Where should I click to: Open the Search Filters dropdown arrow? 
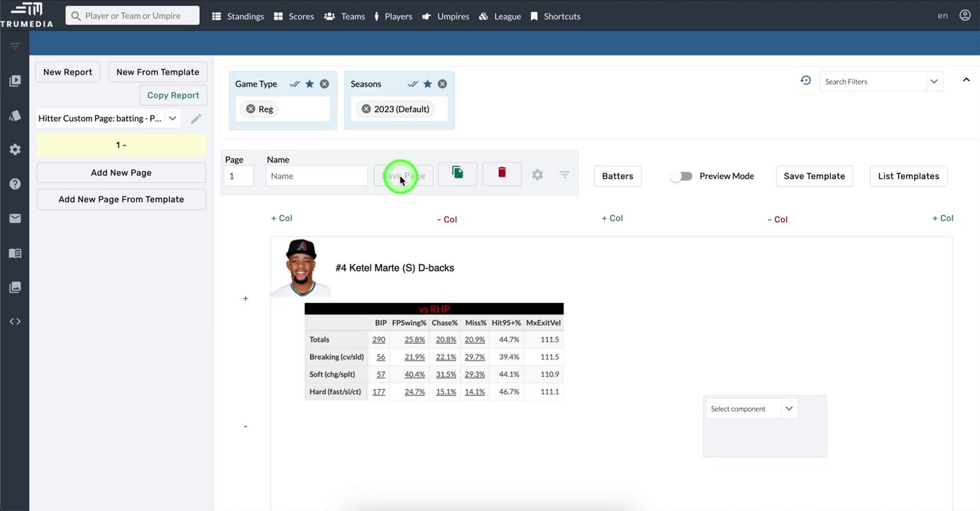click(x=934, y=82)
